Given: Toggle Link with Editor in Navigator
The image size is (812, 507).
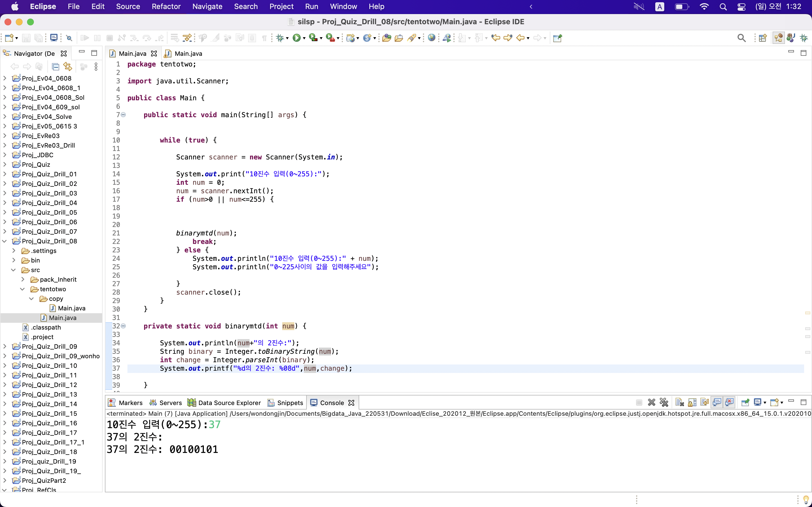Looking at the screenshot, I should [68, 67].
